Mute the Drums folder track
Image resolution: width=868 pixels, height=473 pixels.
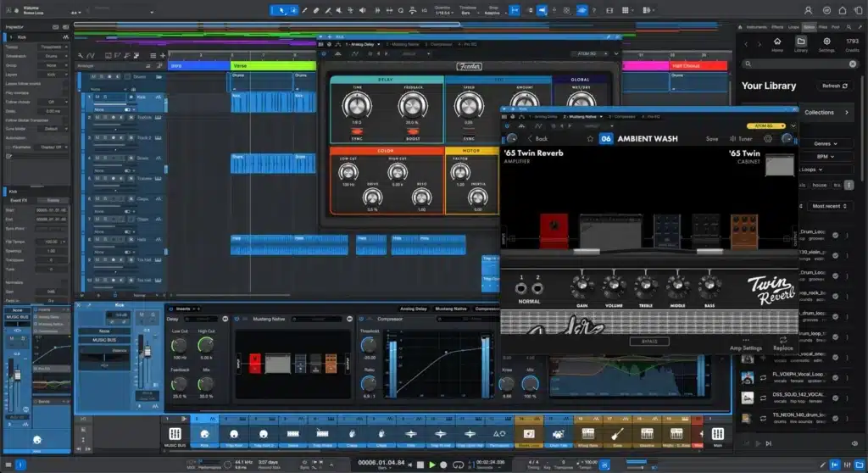[x=93, y=76]
